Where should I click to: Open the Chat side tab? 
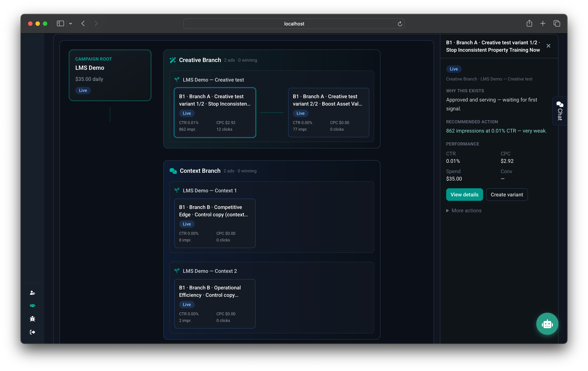(559, 111)
